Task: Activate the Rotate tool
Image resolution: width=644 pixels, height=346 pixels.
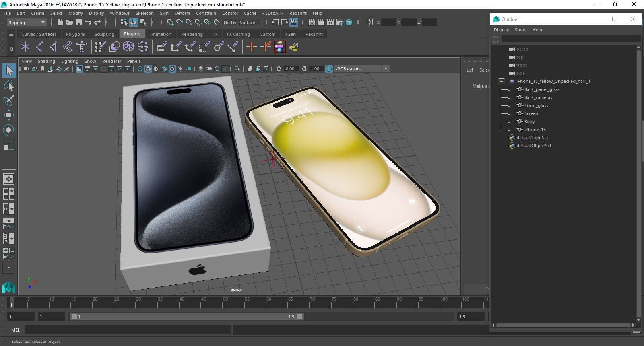Action: tap(9, 130)
